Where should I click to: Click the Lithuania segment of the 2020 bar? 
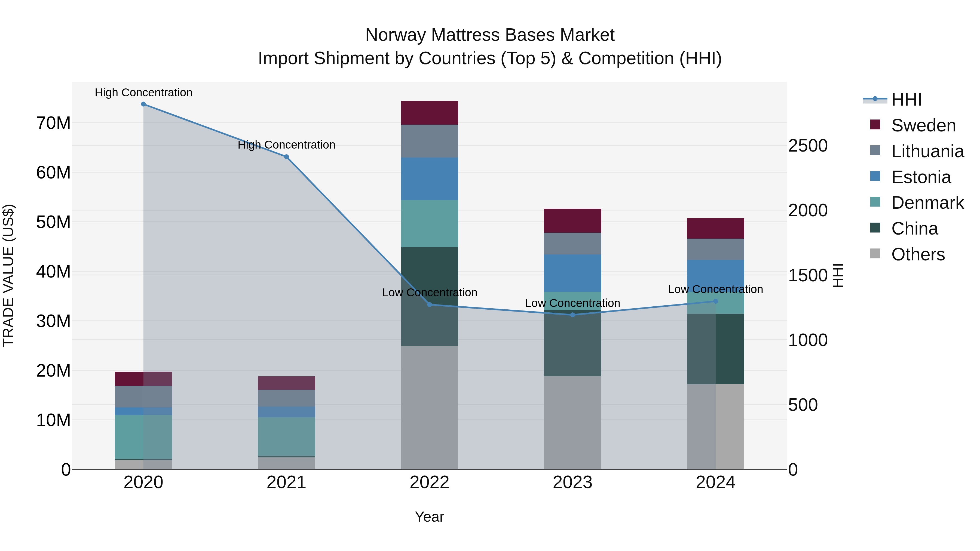(x=143, y=397)
